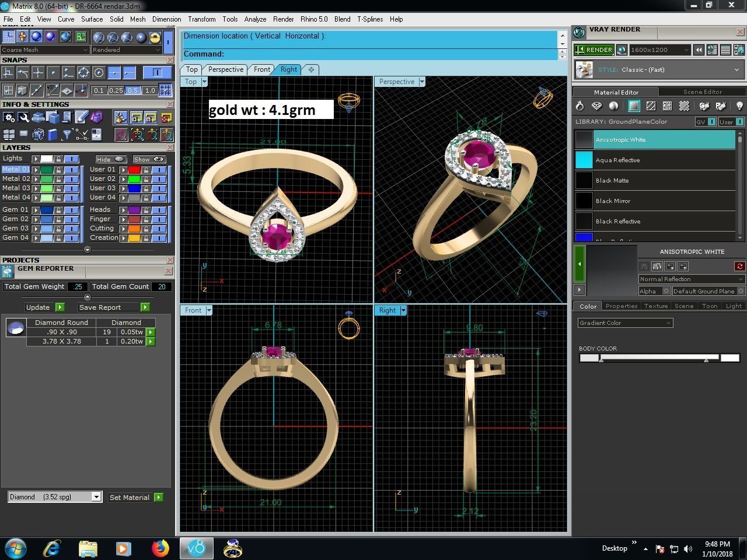Open the Dimension menu
747x560 pixels.
pos(166,19)
